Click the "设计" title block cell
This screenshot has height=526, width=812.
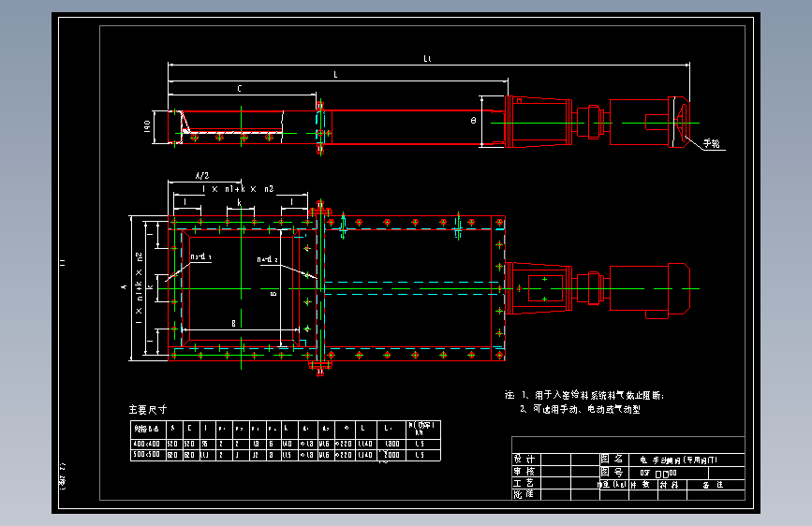pyautogui.click(x=524, y=460)
